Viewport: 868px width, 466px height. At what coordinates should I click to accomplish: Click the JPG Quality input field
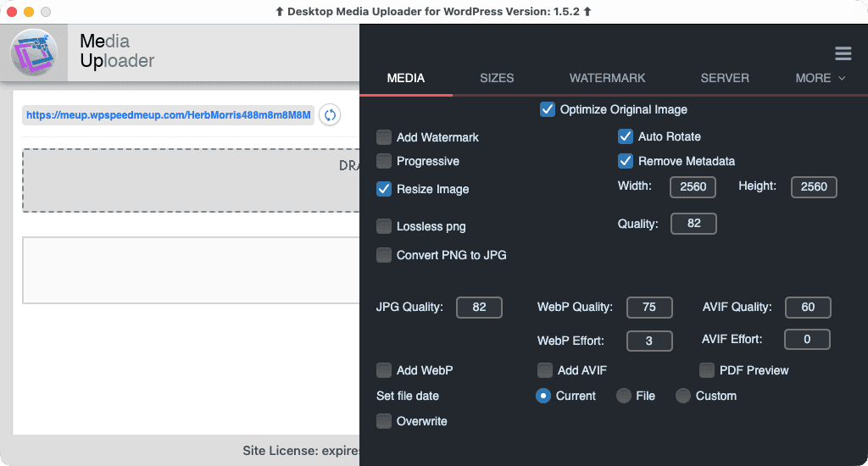point(480,308)
